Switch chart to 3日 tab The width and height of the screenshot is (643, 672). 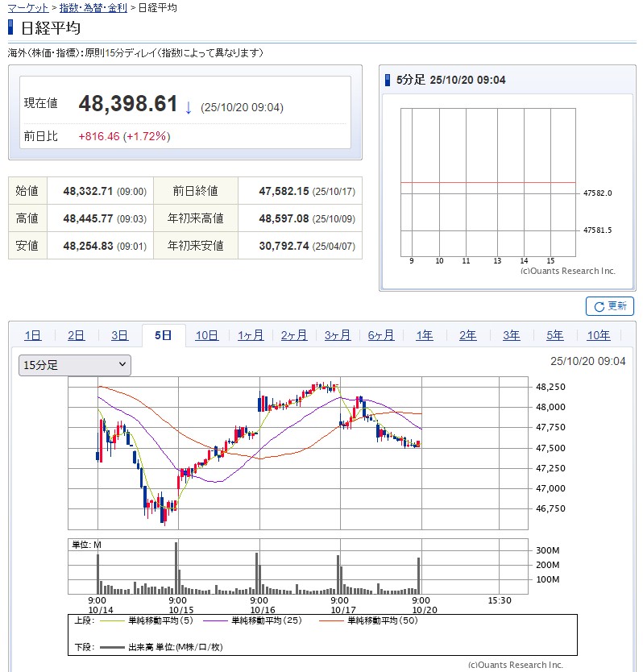tap(119, 335)
